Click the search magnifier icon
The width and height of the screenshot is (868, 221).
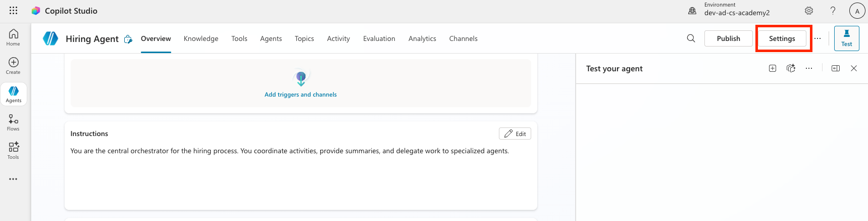click(x=691, y=38)
